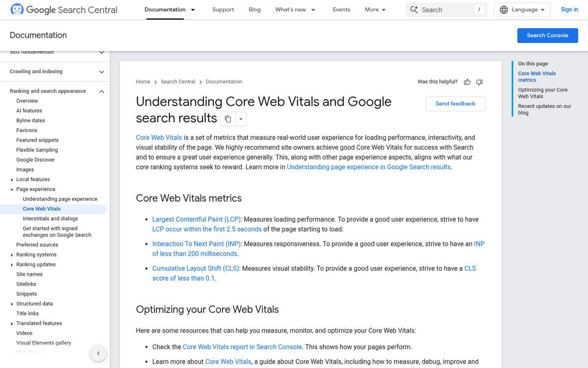This screenshot has height=368, width=588.
Task: Hide the side navigation panel arrow button
Action: [x=98, y=353]
